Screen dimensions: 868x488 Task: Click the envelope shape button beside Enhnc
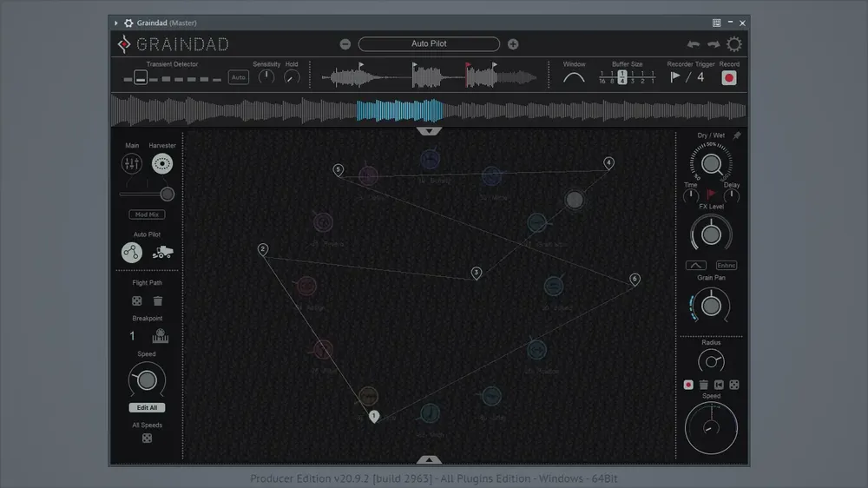(696, 266)
